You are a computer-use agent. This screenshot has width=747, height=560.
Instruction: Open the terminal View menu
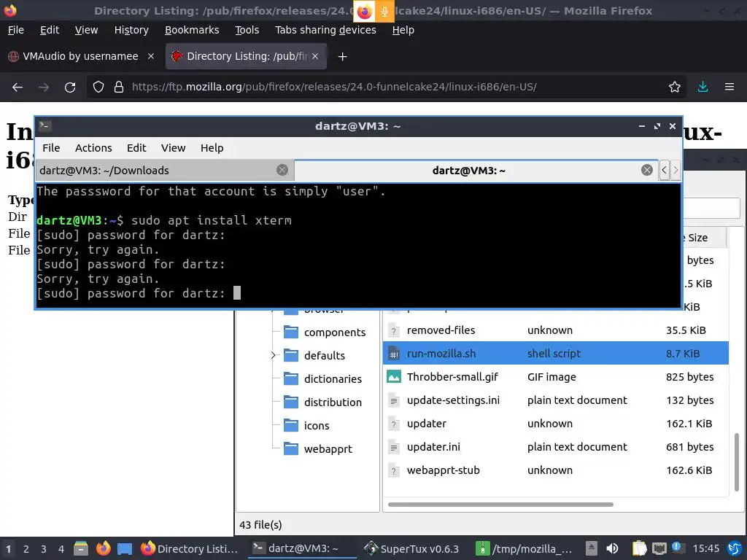pos(173,148)
